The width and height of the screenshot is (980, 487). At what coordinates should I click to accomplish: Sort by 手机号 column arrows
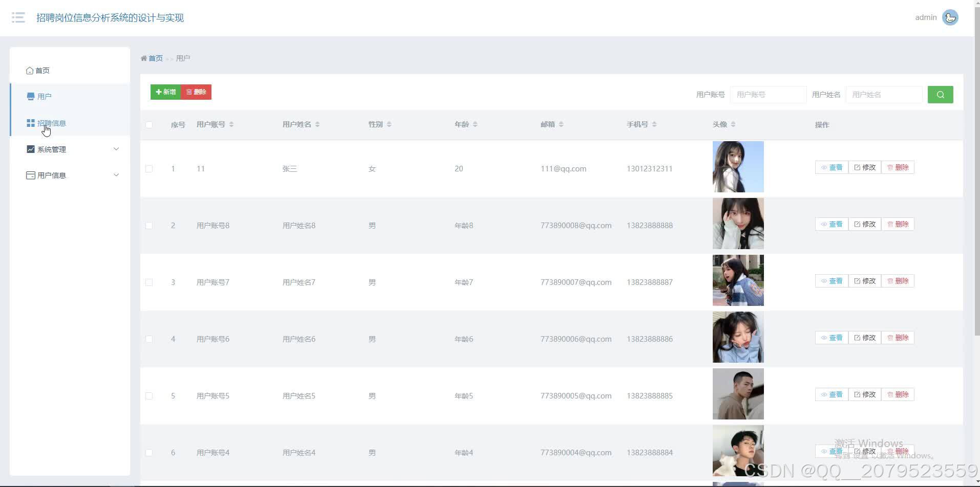pyautogui.click(x=654, y=125)
